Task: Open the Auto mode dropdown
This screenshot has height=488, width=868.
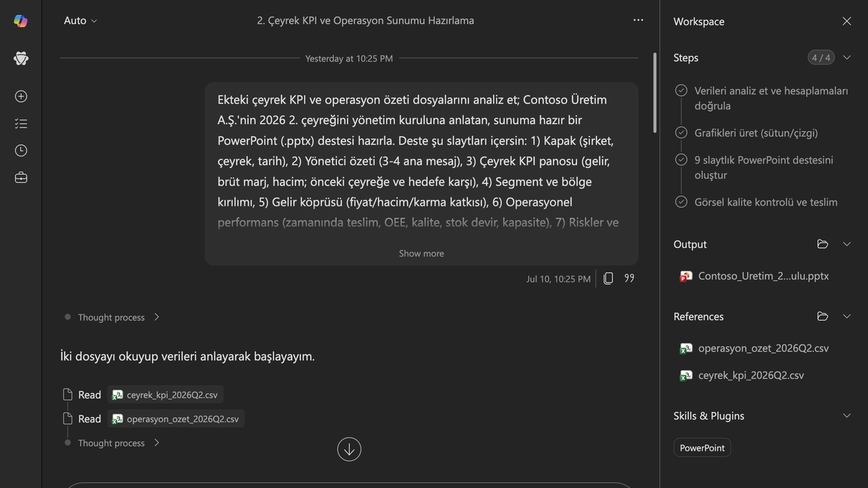Action: (x=80, y=21)
